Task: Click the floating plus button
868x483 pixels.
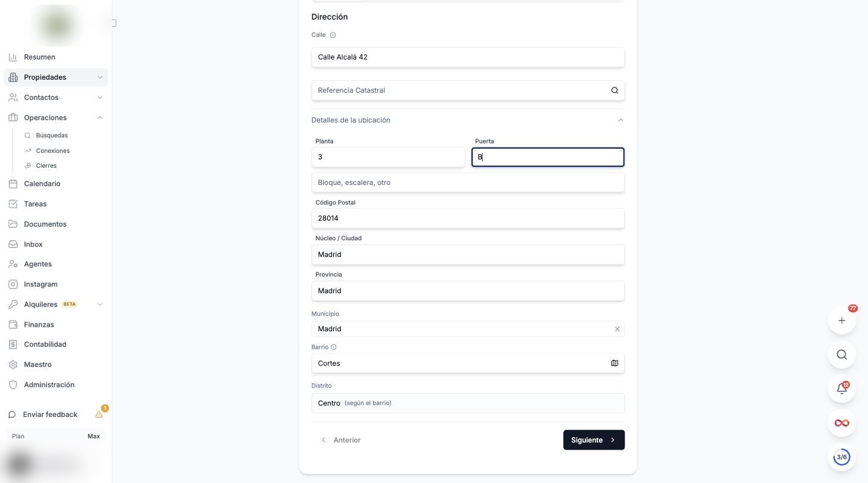Action: tap(842, 321)
